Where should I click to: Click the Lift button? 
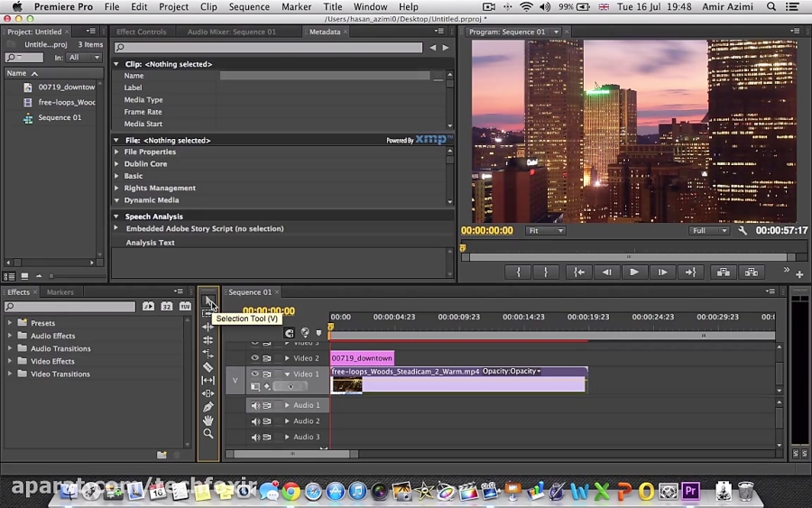click(x=724, y=272)
